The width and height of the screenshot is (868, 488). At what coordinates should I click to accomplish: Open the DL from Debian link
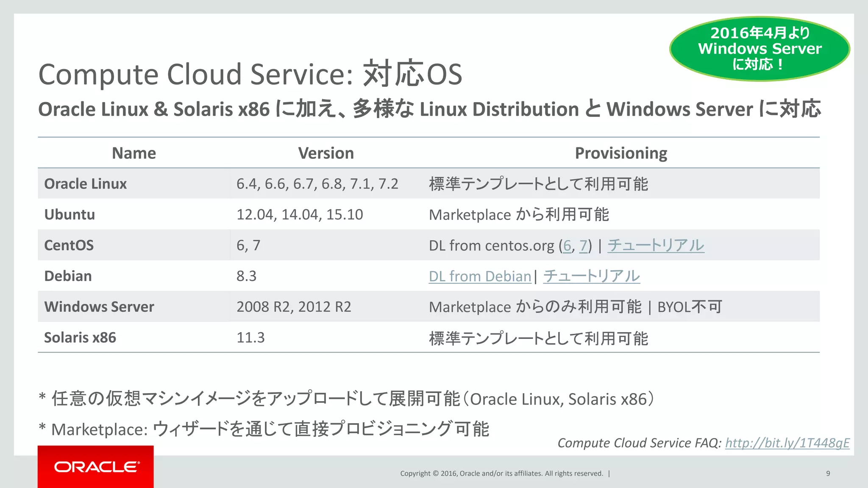480,276
